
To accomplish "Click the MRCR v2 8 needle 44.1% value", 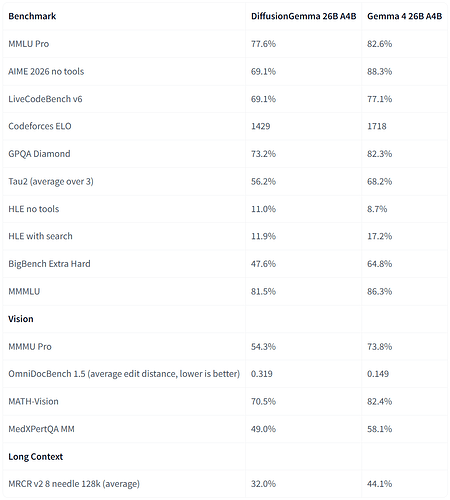I will 379,484.
